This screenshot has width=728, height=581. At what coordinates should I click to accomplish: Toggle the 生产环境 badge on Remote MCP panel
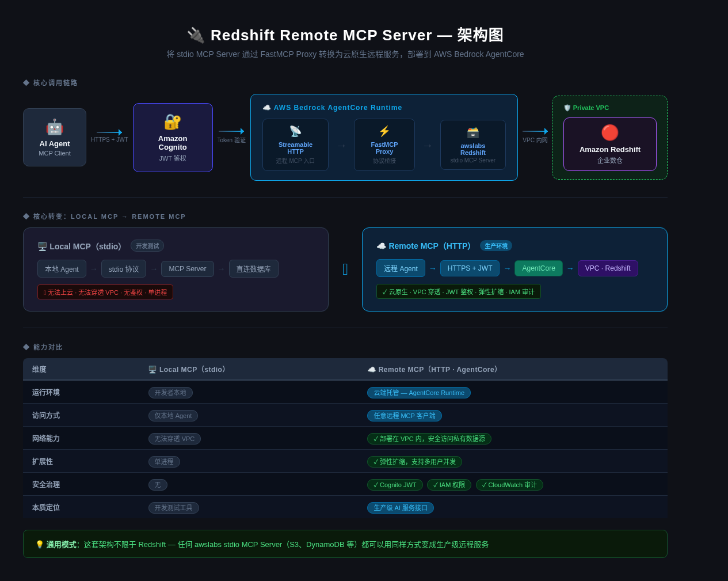(x=496, y=246)
